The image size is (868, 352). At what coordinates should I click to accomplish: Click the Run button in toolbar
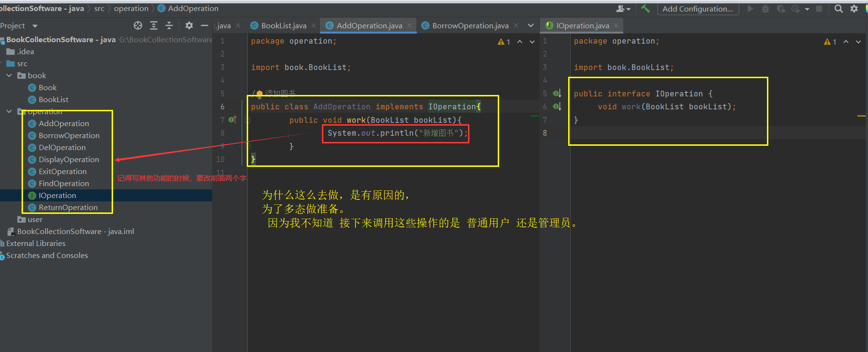coord(751,9)
